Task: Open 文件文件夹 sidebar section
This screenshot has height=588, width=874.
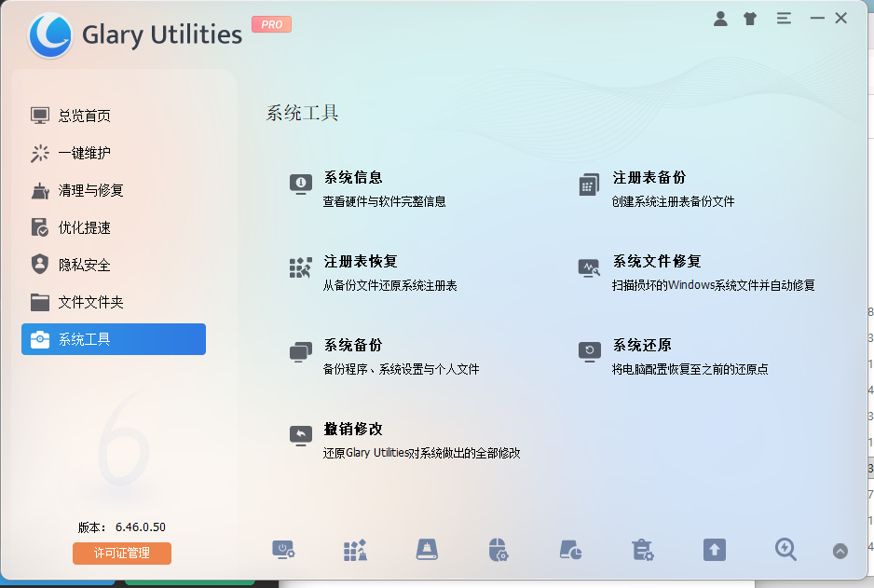Action: click(114, 302)
